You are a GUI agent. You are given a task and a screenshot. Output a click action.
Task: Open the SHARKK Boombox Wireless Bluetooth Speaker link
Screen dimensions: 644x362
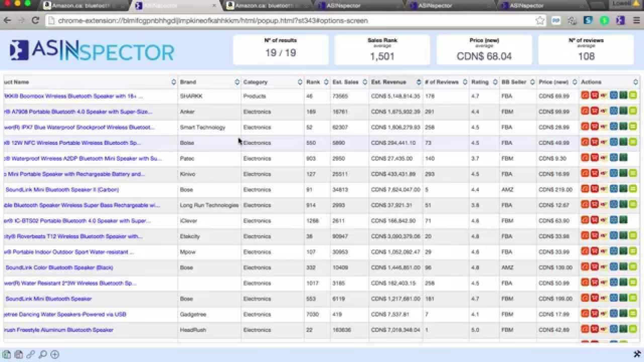tap(73, 96)
